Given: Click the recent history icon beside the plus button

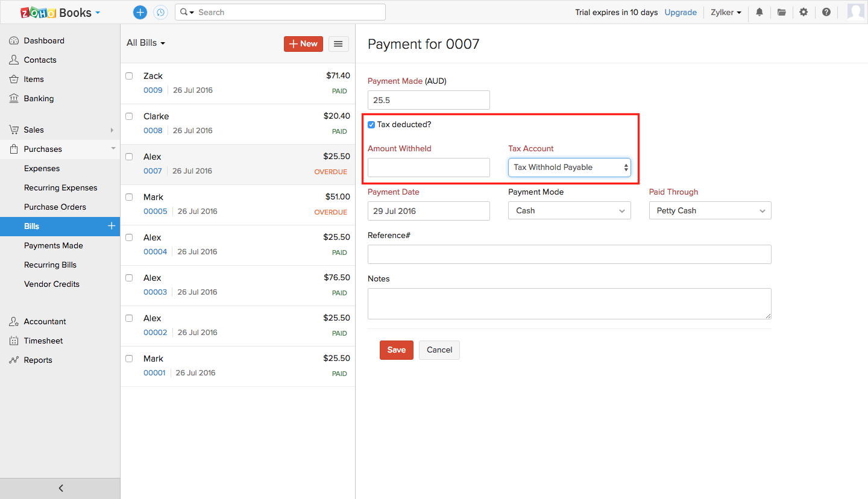Looking at the screenshot, I should 160,12.
